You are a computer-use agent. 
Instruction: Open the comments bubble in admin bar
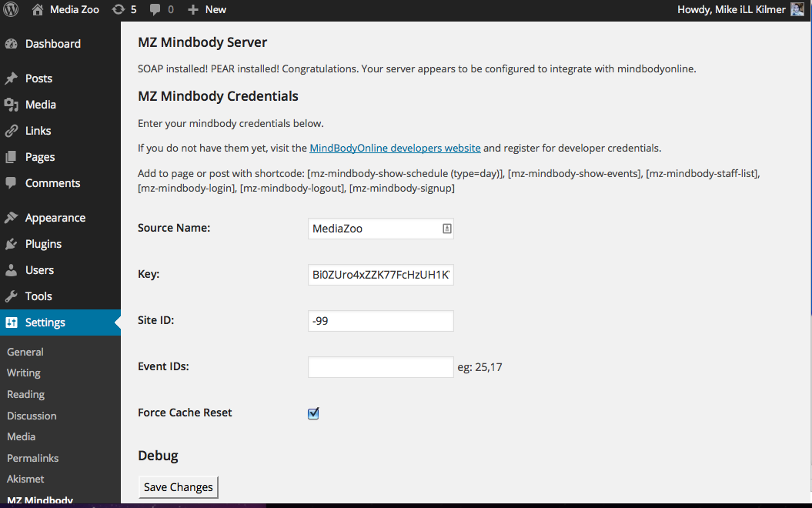click(155, 10)
